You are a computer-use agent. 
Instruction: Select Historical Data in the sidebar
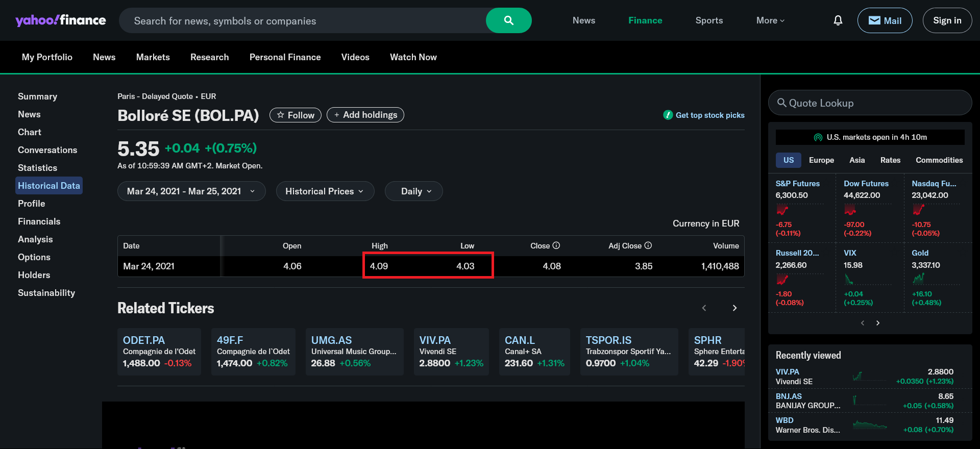pyautogui.click(x=49, y=186)
